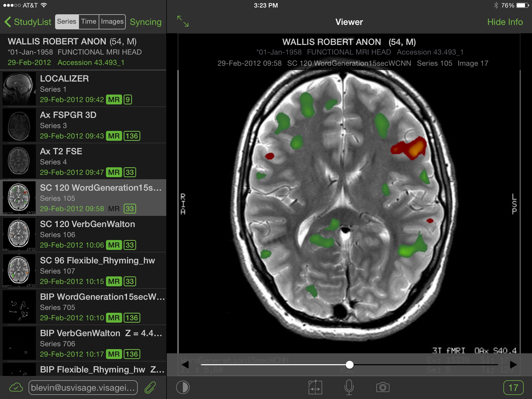
Task: Go back to StudyList
Action: [28, 22]
